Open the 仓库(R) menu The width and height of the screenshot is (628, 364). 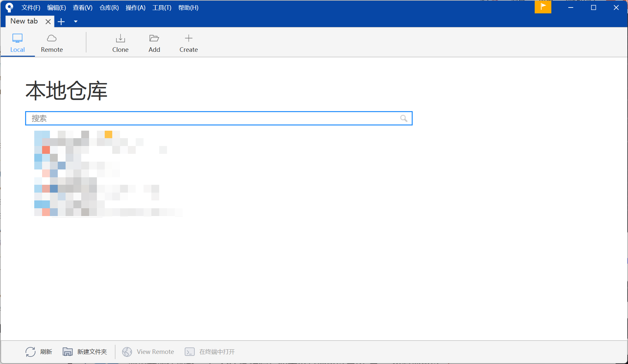pos(109,7)
